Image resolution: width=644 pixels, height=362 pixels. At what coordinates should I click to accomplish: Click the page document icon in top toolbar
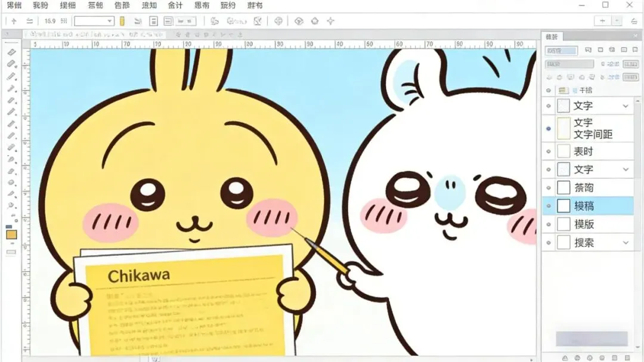point(153,21)
